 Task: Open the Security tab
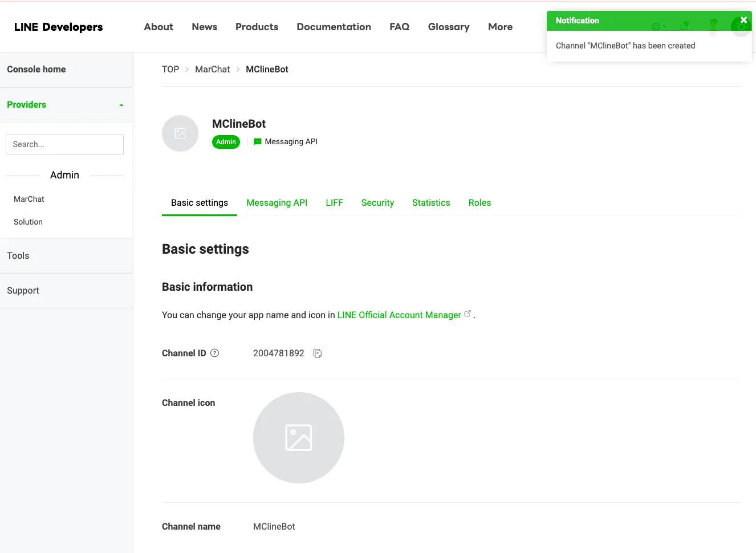377,203
